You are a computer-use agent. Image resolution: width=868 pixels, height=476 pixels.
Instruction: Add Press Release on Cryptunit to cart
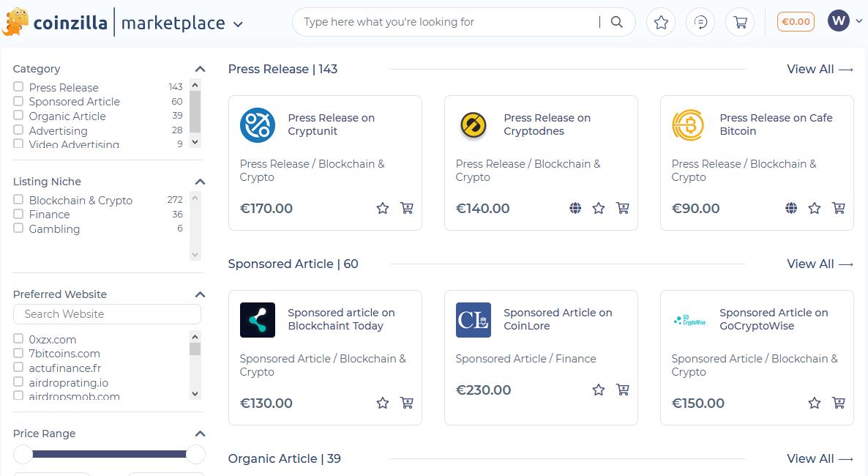(407, 209)
